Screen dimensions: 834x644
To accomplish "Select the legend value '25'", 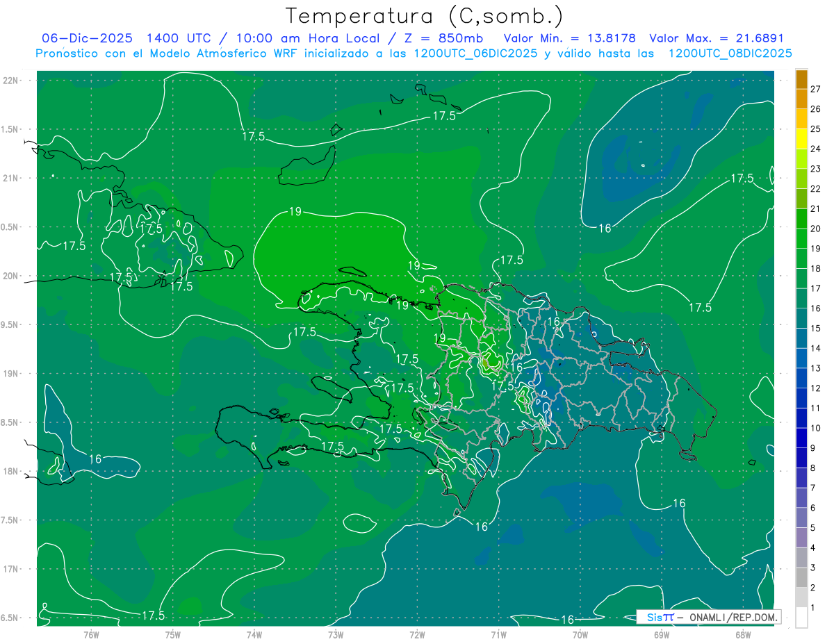I will (816, 129).
